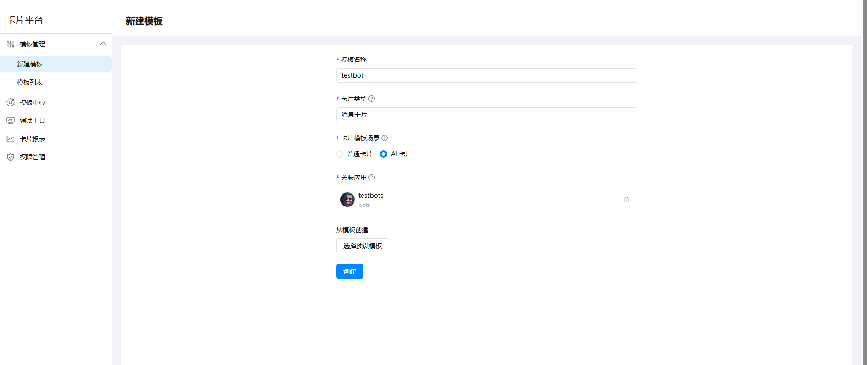The width and height of the screenshot is (868, 365).
Task: Click the 从模板创建 label
Action: 352,230
